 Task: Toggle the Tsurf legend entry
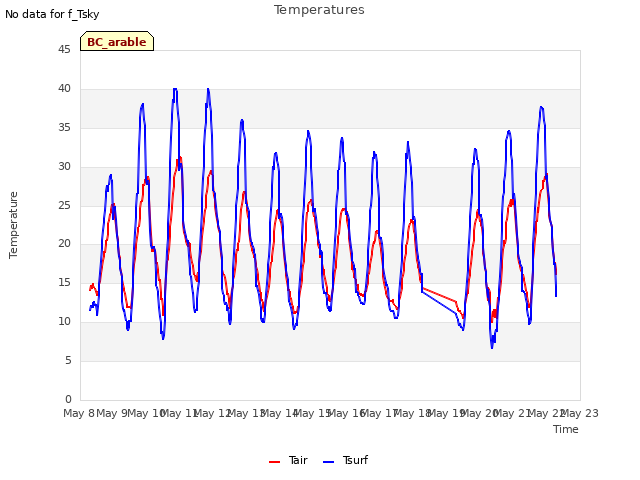coord(345,460)
